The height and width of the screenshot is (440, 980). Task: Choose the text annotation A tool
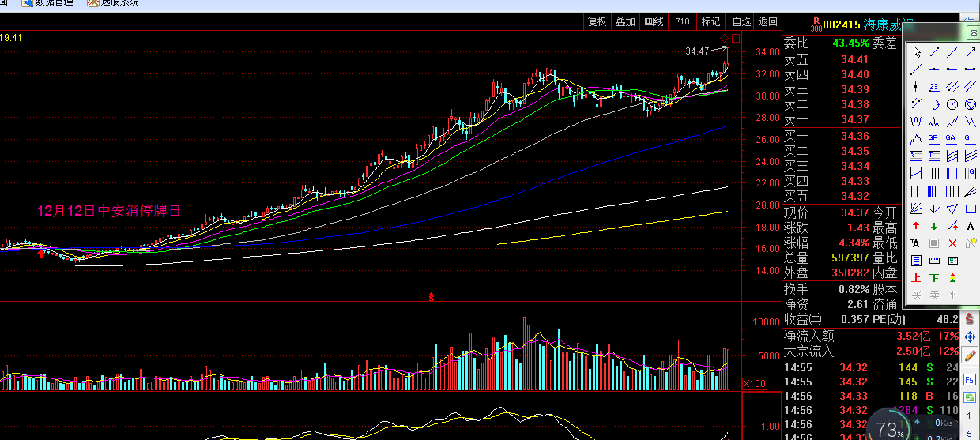pos(970,225)
